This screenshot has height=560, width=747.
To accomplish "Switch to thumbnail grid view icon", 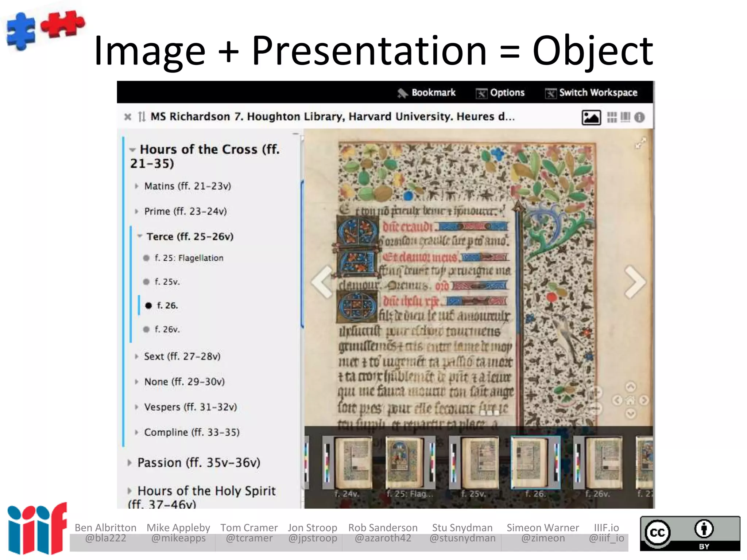I will tap(612, 117).
